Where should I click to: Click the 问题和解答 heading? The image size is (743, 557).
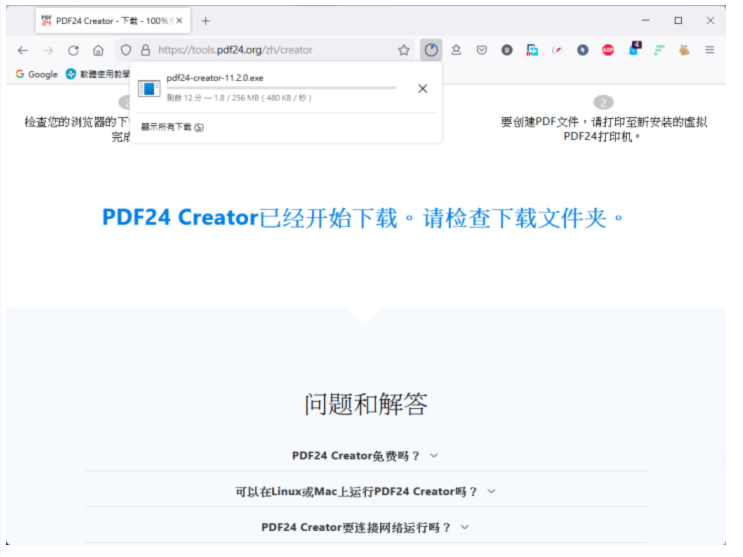(365, 404)
